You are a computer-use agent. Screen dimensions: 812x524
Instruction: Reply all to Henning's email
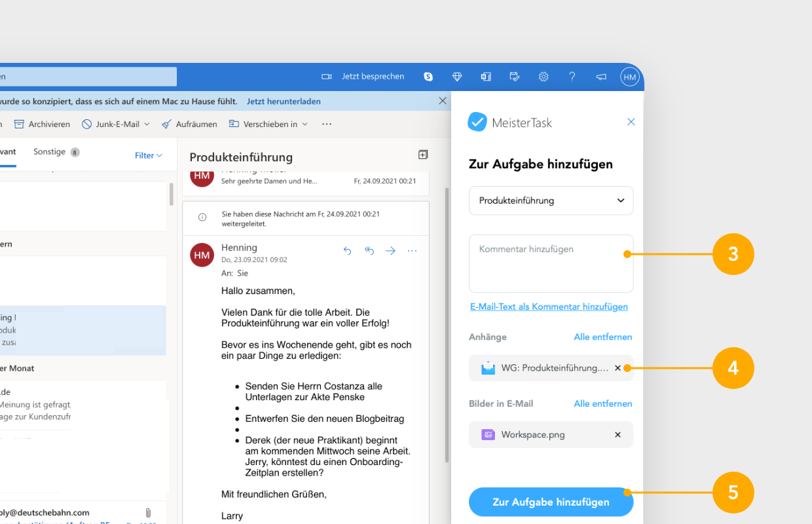tap(369, 251)
